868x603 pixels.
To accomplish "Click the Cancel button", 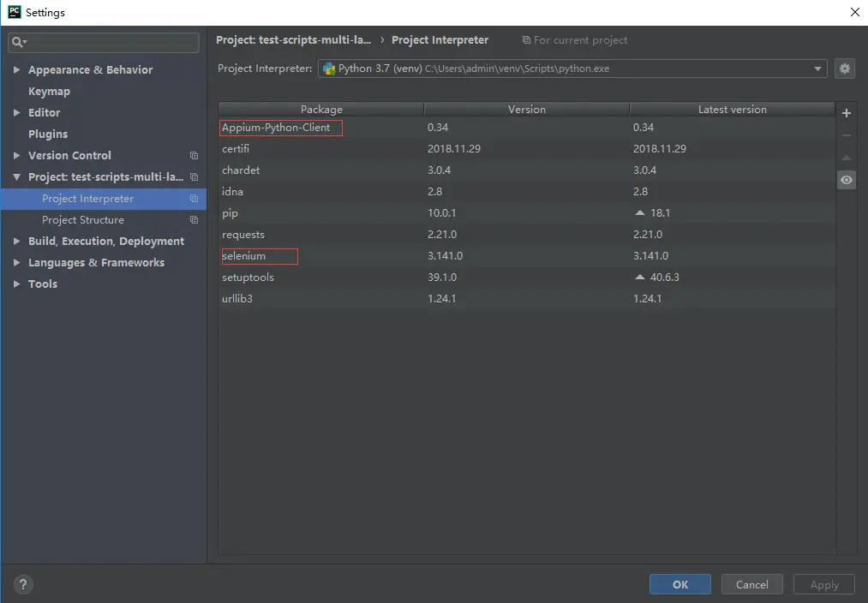I will [751, 584].
